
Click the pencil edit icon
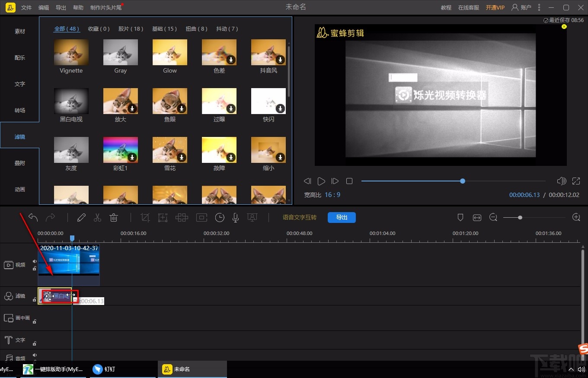pyautogui.click(x=81, y=218)
